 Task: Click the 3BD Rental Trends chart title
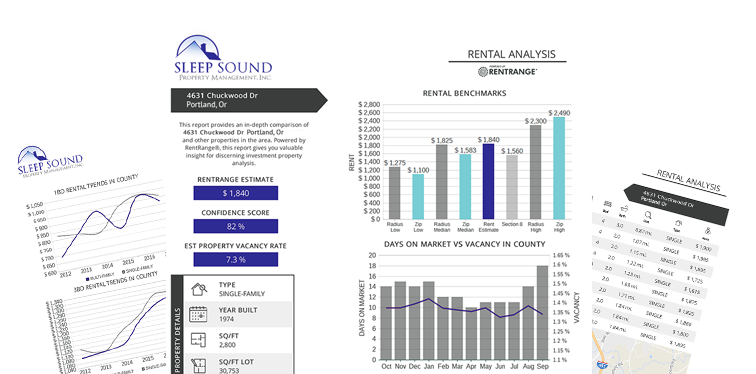[116, 282]
